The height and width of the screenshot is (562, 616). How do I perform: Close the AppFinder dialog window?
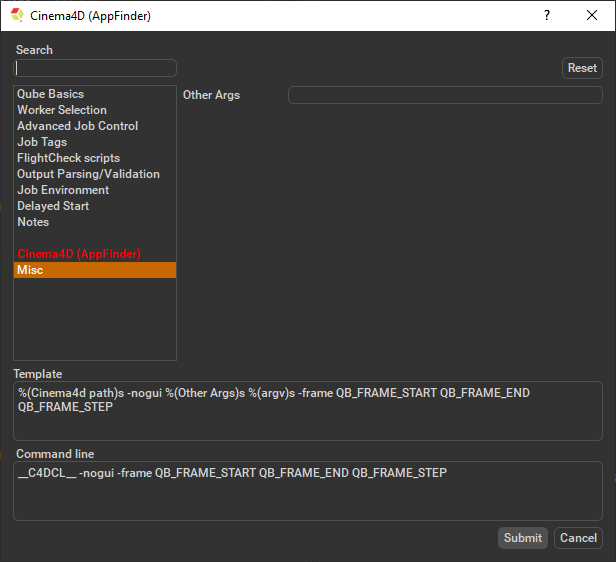click(592, 16)
